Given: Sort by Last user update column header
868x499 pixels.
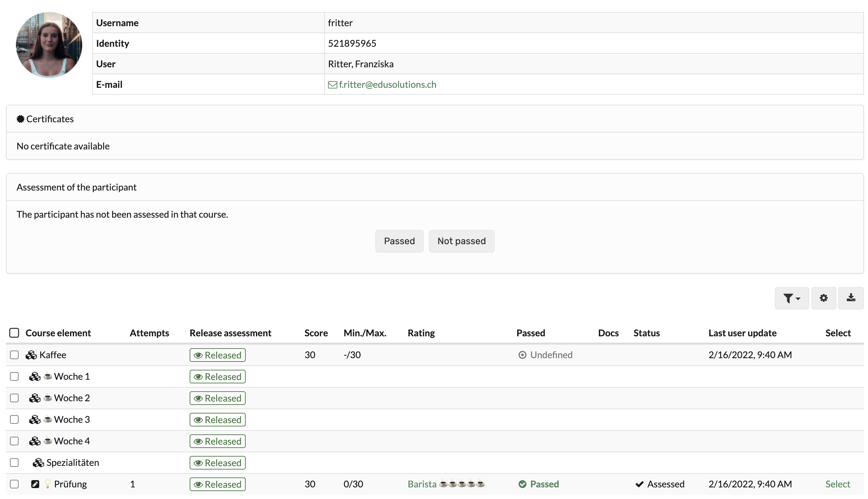Looking at the screenshot, I should pos(742,333).
